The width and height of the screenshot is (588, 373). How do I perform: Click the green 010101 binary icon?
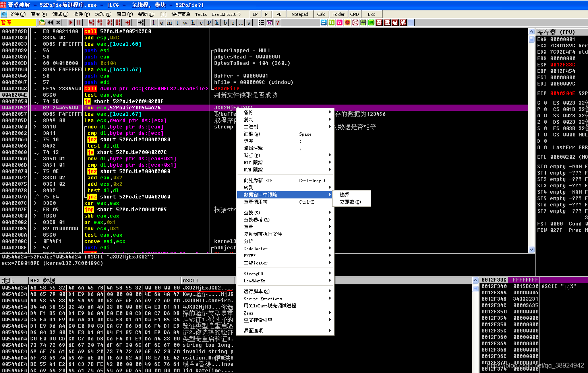point(364,23)
